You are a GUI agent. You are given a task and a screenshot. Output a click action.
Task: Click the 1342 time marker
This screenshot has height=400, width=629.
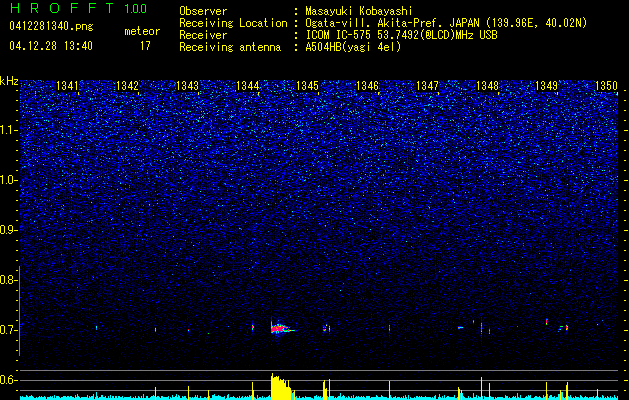[127, 86]
